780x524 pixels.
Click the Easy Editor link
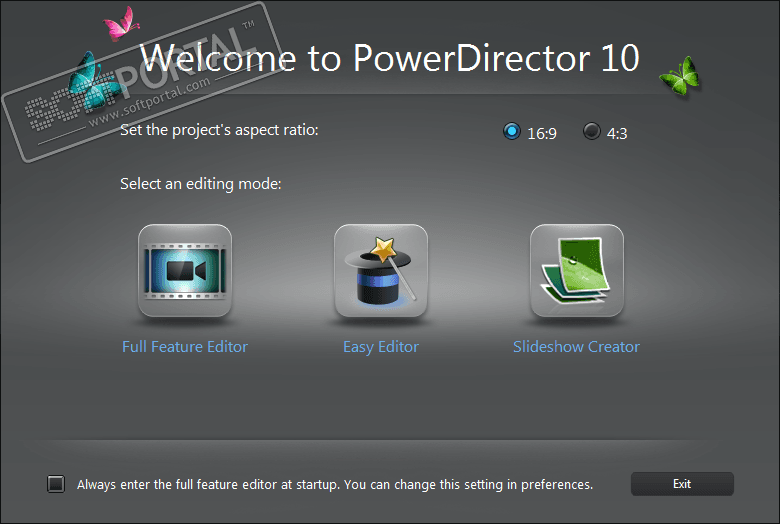click(381, 347)
